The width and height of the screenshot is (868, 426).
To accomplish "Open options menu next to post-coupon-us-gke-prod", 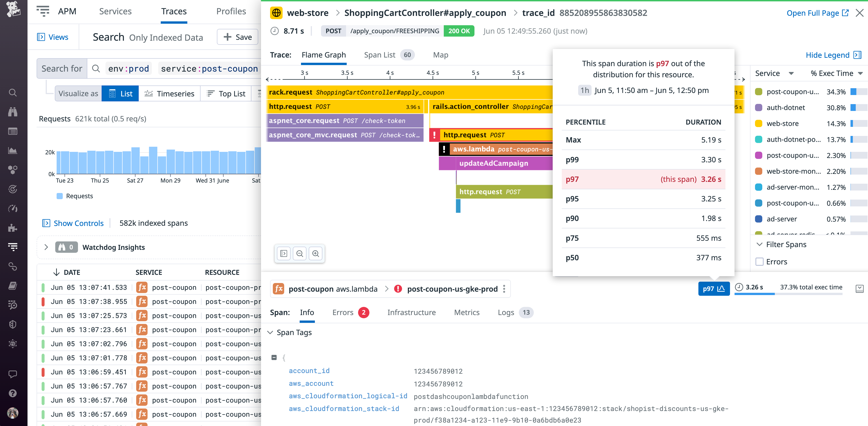I will coord(504,289).
